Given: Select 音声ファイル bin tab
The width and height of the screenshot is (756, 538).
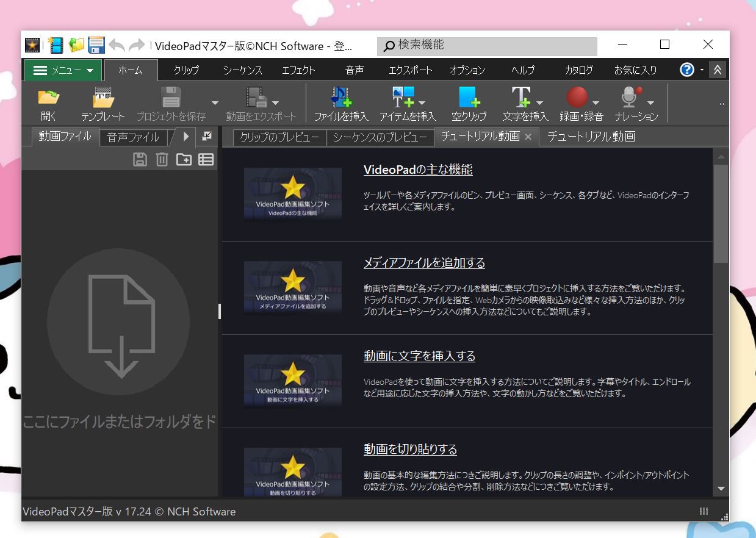Looking at the screenshot, I should tap(133, 137).
